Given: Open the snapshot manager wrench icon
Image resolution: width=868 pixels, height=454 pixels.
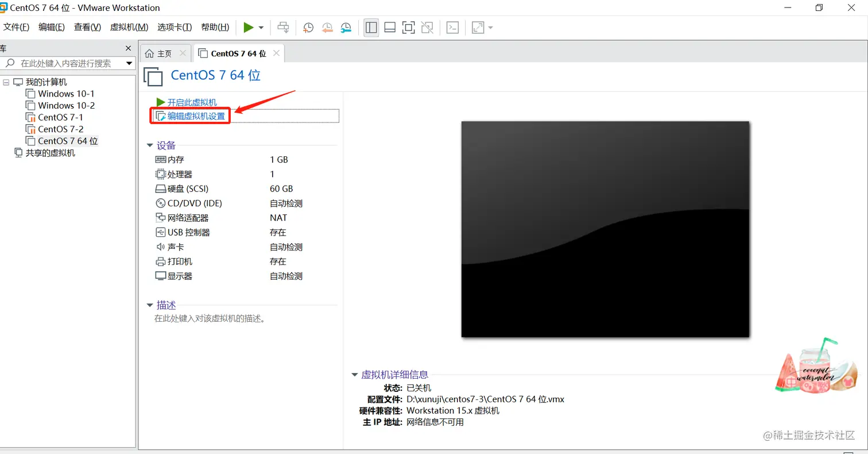Looking at the screenshot, I should 346,27.
